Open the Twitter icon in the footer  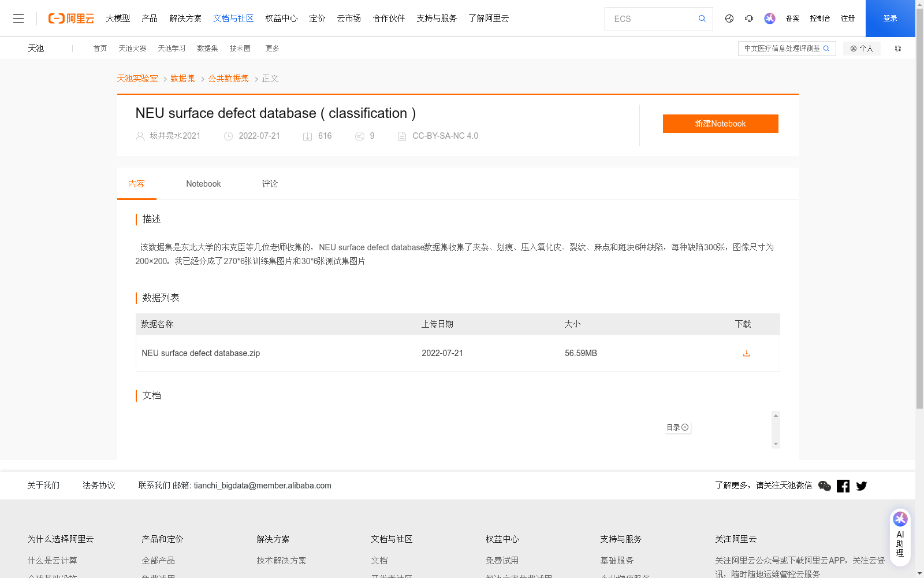[x=862, y=486]
